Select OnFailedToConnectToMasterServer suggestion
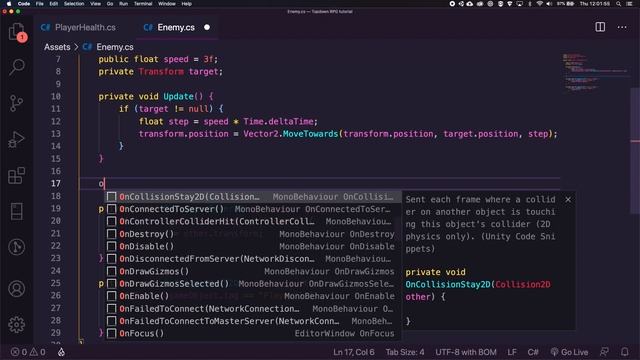 253,321
